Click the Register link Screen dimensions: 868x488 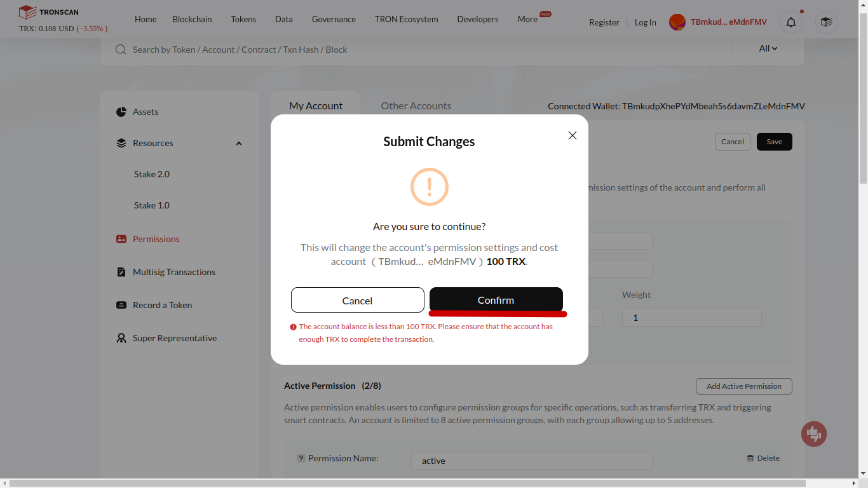(604, 22)
